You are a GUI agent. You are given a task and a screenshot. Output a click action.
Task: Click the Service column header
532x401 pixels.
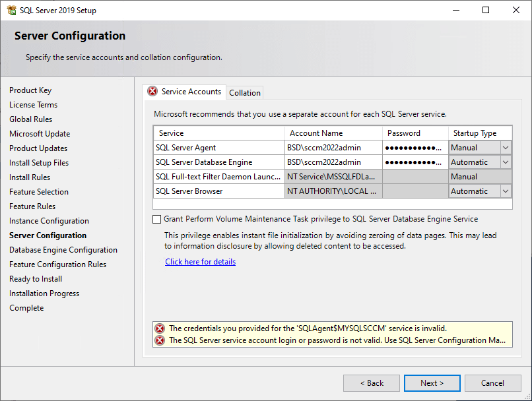[219, 133]
